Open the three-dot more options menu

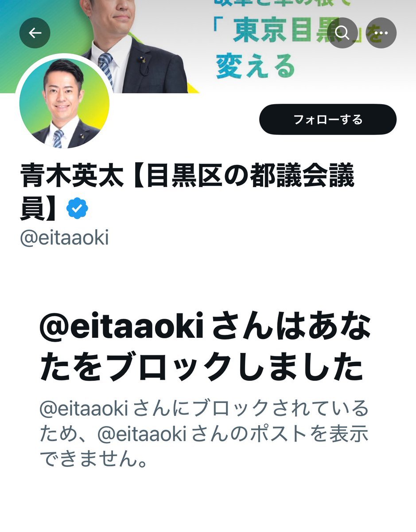(381, 33)
